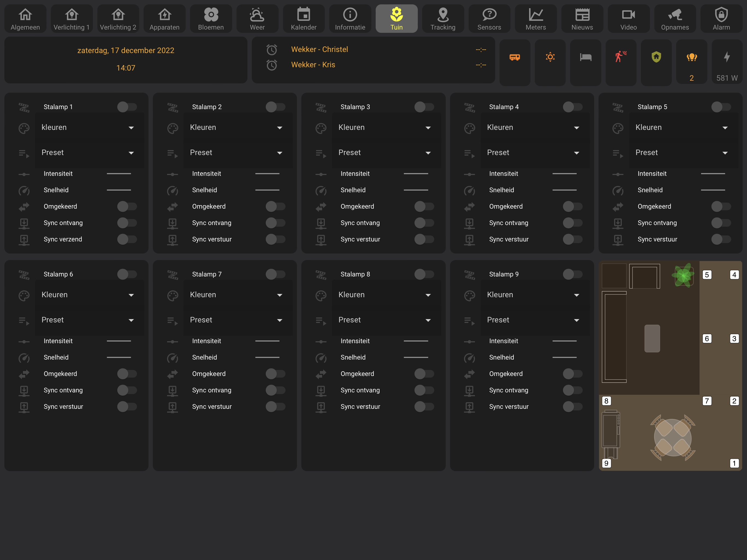This screenshot has width=747, height=560.
Task: Expand Kleuren dropdown of Stalamp 5
Action: point(684,128)
